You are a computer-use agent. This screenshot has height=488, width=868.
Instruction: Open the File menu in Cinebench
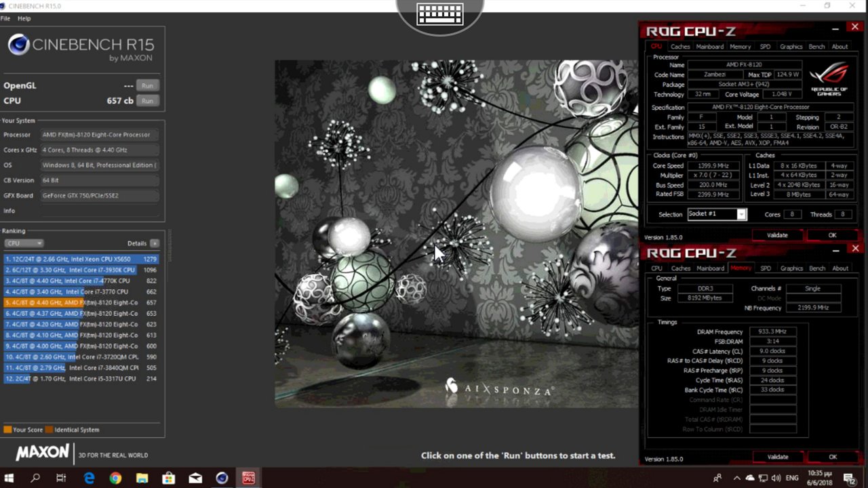tap(5, 18)
